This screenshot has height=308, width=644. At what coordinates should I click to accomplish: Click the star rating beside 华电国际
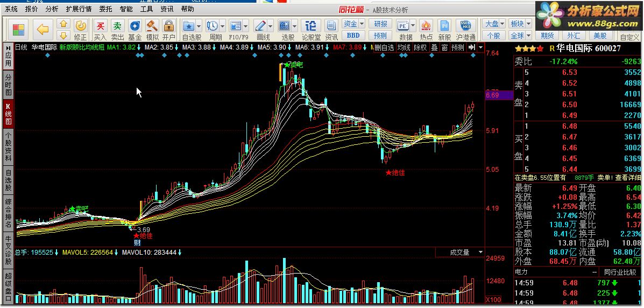click(x=530, y=48)
